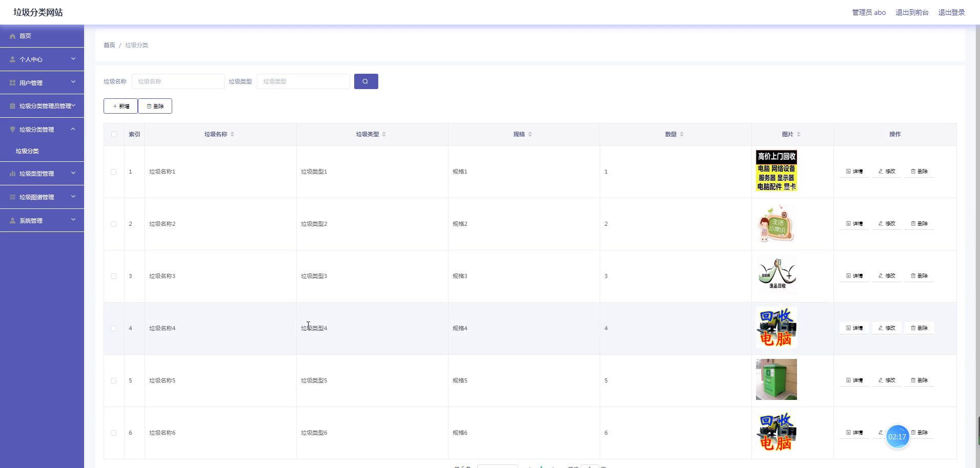Expand the 个人中心 sidebar menu chevron
This screenshot has height=468, width=980.
[73, 59]
